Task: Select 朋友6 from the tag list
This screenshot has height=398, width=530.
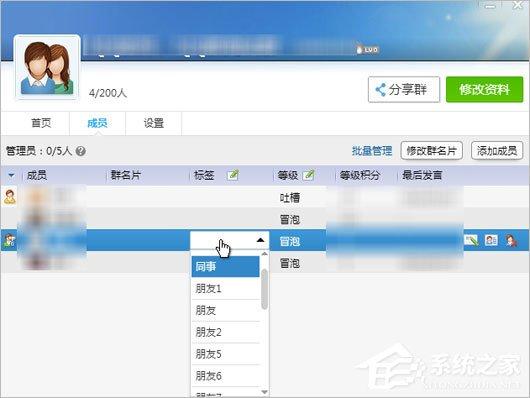Action: 225,376
